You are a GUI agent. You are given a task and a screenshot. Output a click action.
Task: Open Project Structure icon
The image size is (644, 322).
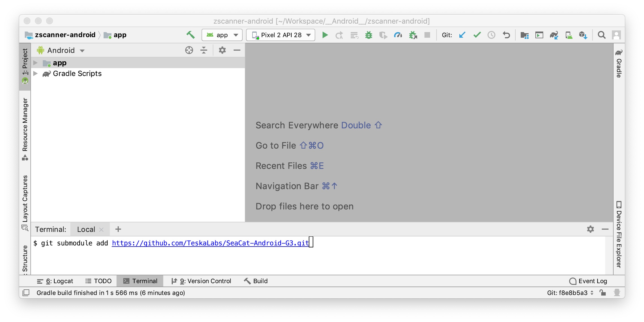pyautogui.click(x=524, y=35)
